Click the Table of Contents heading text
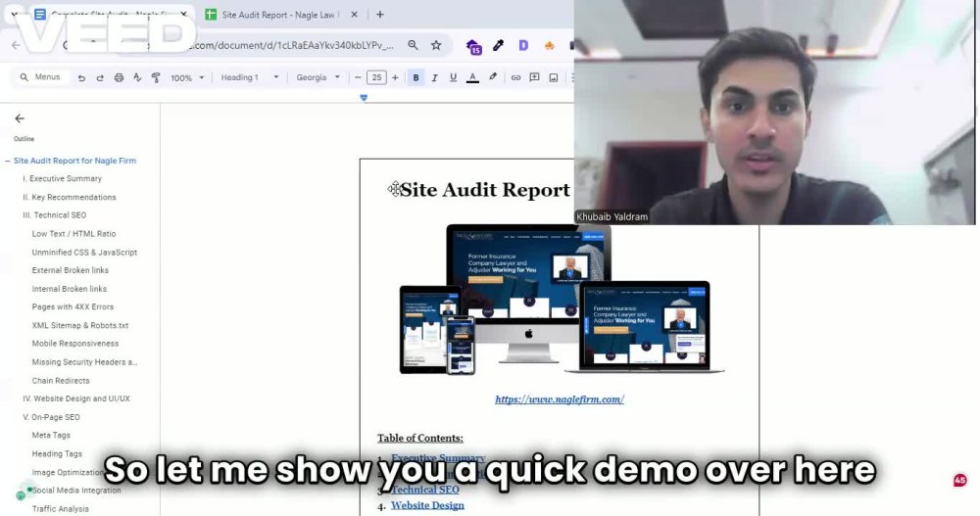 420,438
